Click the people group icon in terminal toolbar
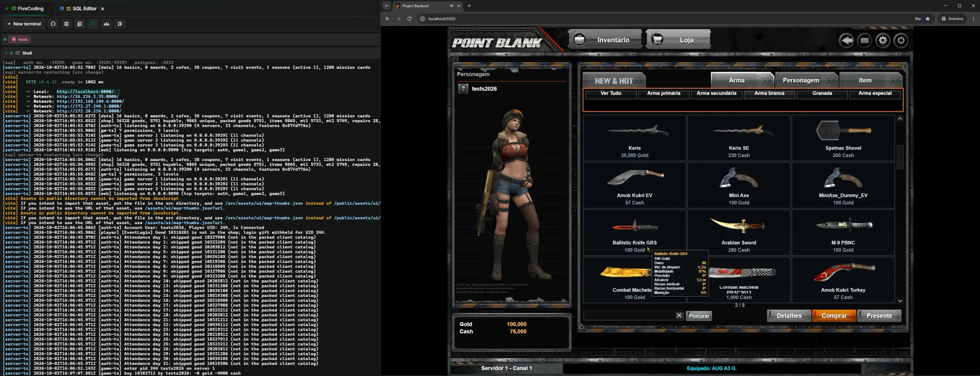 pos(106,24)
